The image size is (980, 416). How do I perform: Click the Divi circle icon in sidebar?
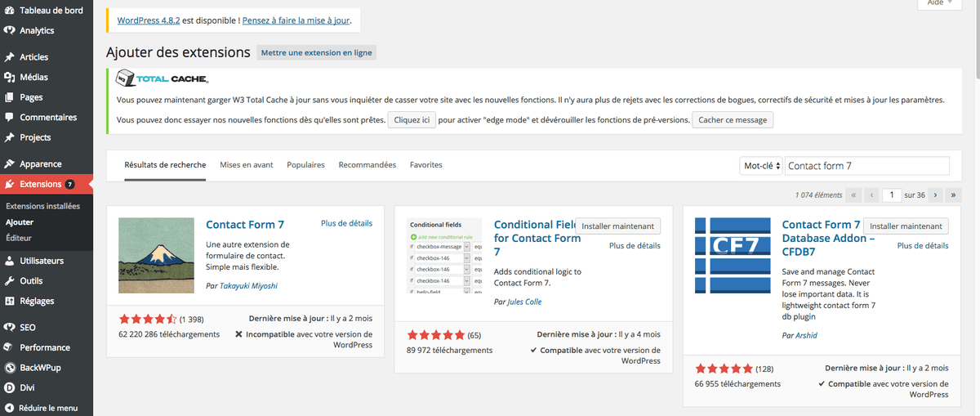click(x=9, y=388)
